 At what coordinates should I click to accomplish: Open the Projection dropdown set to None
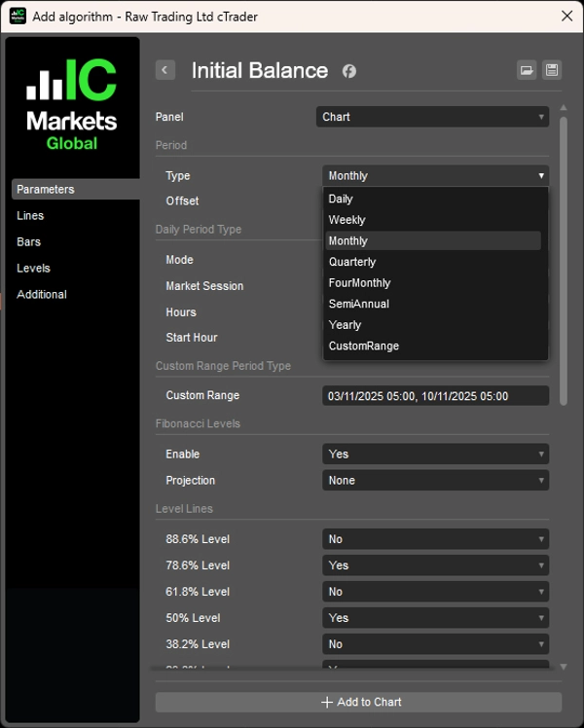tap(435, 481)
